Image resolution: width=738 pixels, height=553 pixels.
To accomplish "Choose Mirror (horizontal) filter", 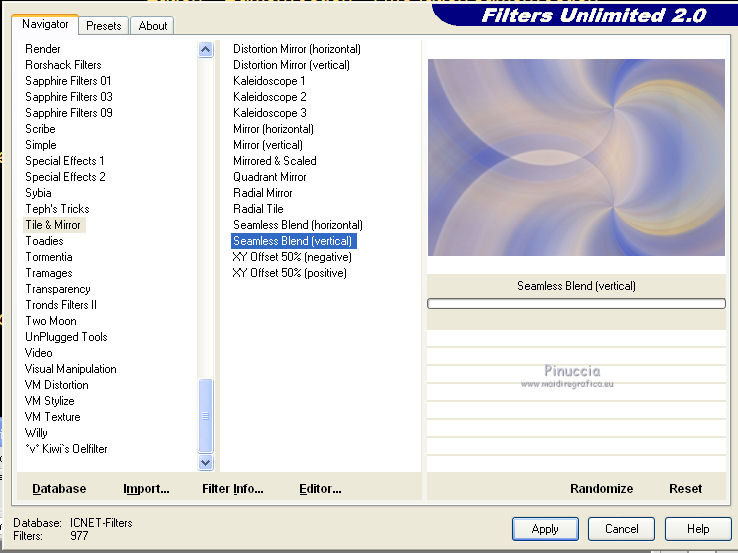I will [x=273, y=129].
